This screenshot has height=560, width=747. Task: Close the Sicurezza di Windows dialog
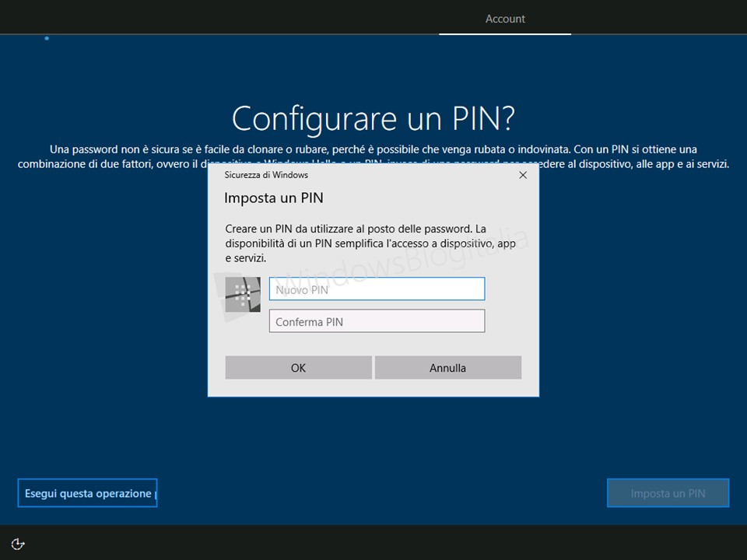(x=523, y=175)
